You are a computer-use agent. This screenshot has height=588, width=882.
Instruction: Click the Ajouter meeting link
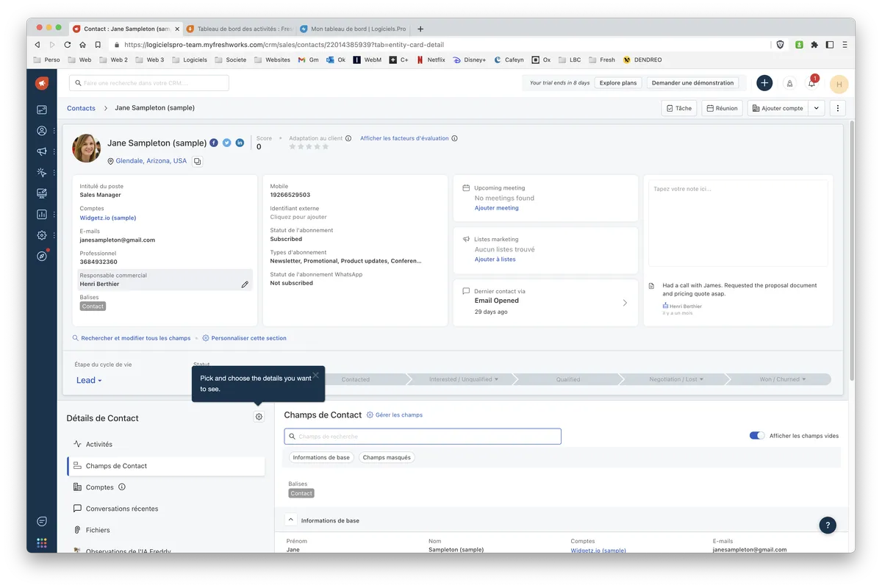point(496,208)
